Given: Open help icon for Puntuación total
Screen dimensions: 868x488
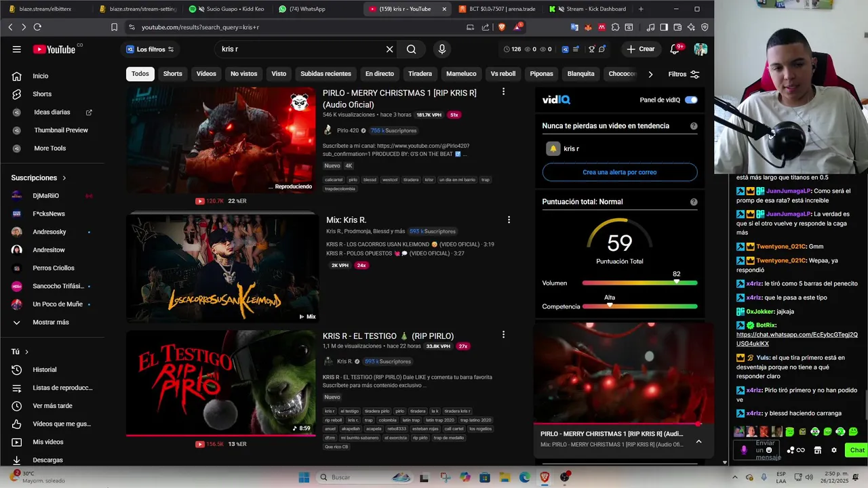Looking at the screenshot, I should tap(694, 202).
